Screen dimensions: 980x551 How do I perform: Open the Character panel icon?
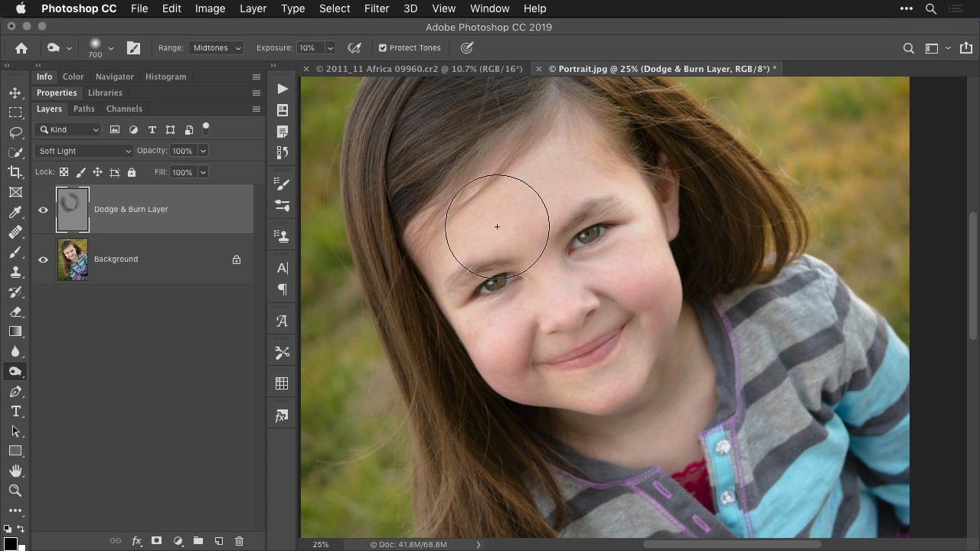pyautogui.click(x=283, y=268)
